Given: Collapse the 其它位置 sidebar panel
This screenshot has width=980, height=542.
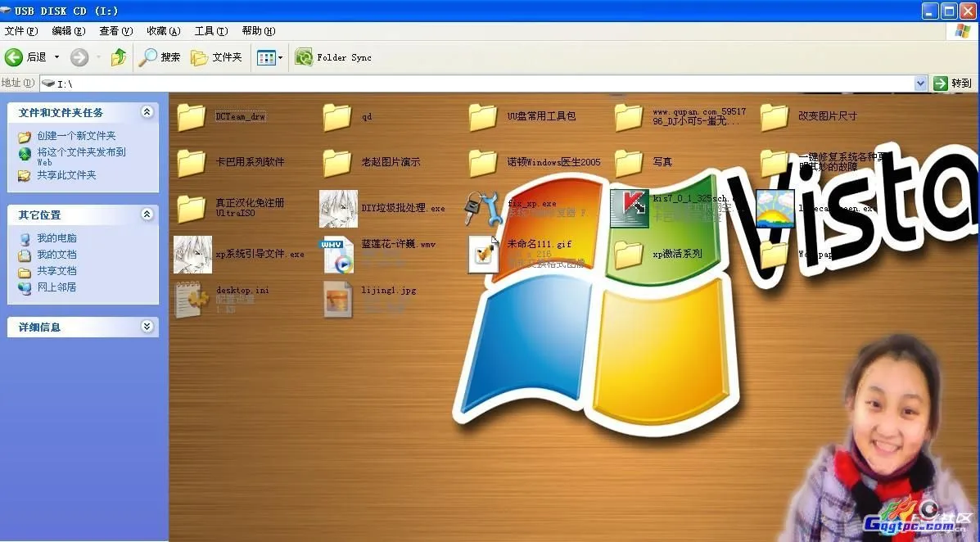Looking at the screenshot, I should coord(148,215).
